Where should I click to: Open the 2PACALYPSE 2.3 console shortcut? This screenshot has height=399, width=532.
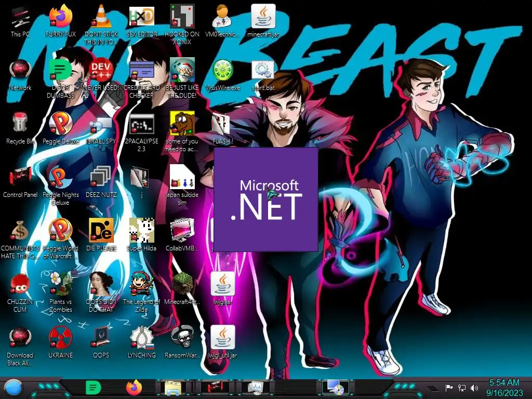click(x=141, y=133)
